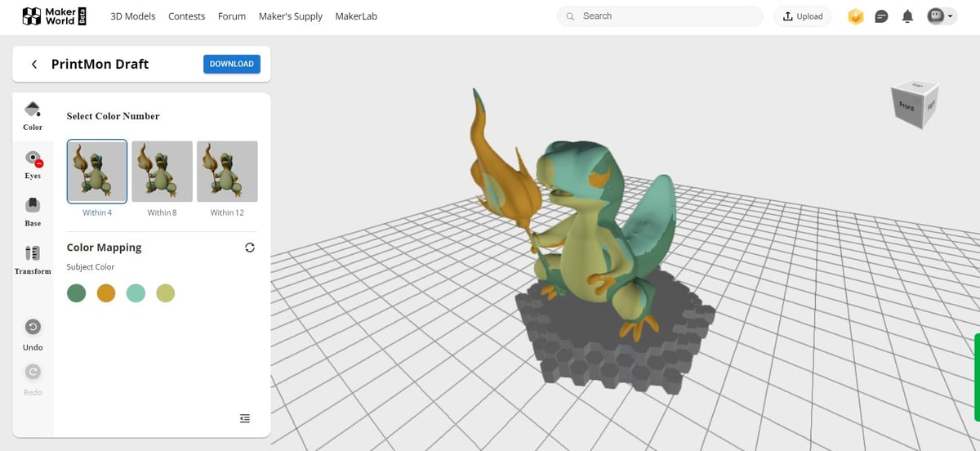The image size is (980, 451).
Task: Click the Select Color Number heading
Action: pyautogui.click(x=113, y=116)
